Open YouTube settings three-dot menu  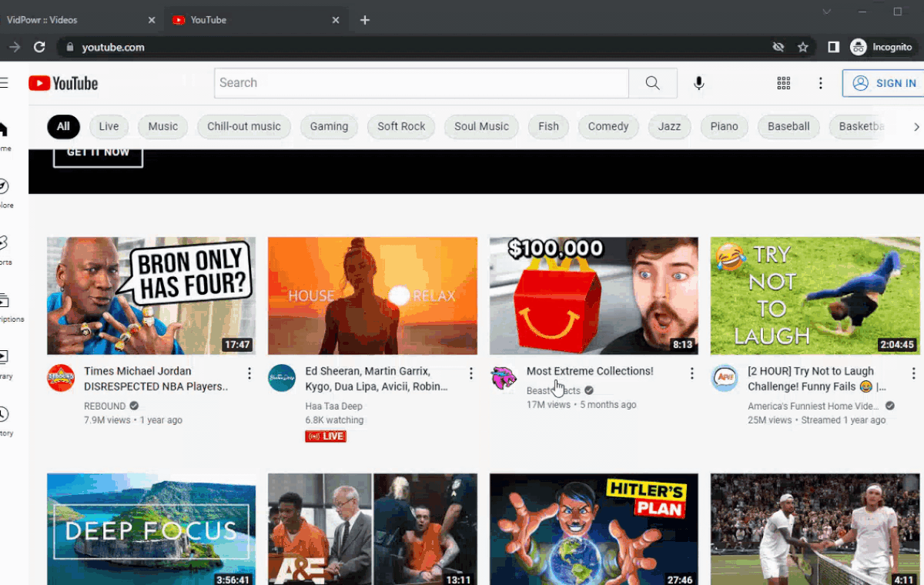click(x=821, y=83)
